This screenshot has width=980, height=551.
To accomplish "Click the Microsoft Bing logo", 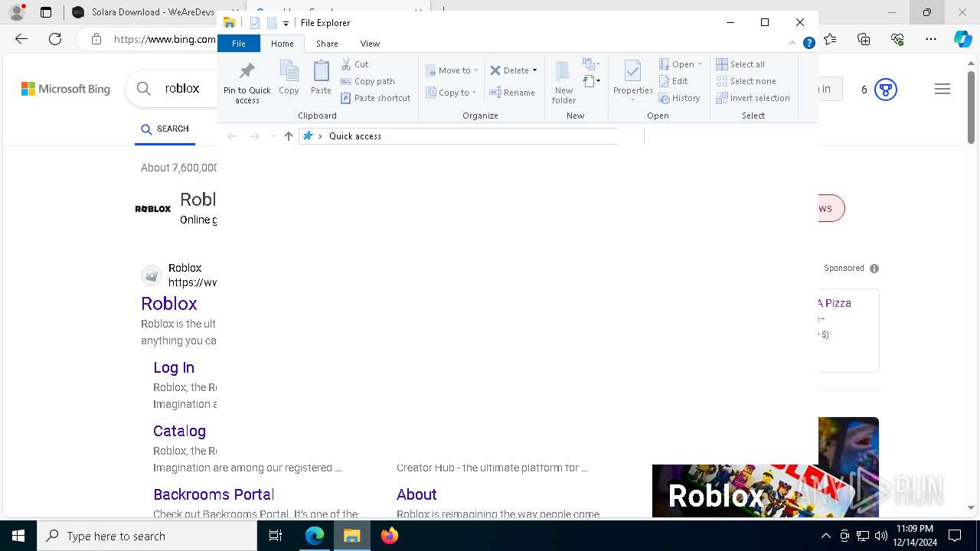I will pyautogui.click(x=66, y=89).
